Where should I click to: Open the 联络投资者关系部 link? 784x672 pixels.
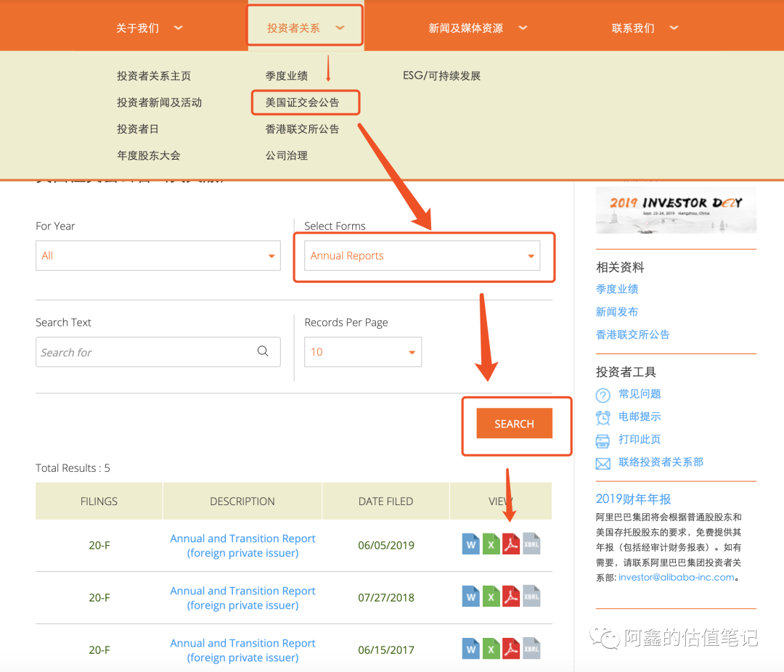[x=661, y=462]
